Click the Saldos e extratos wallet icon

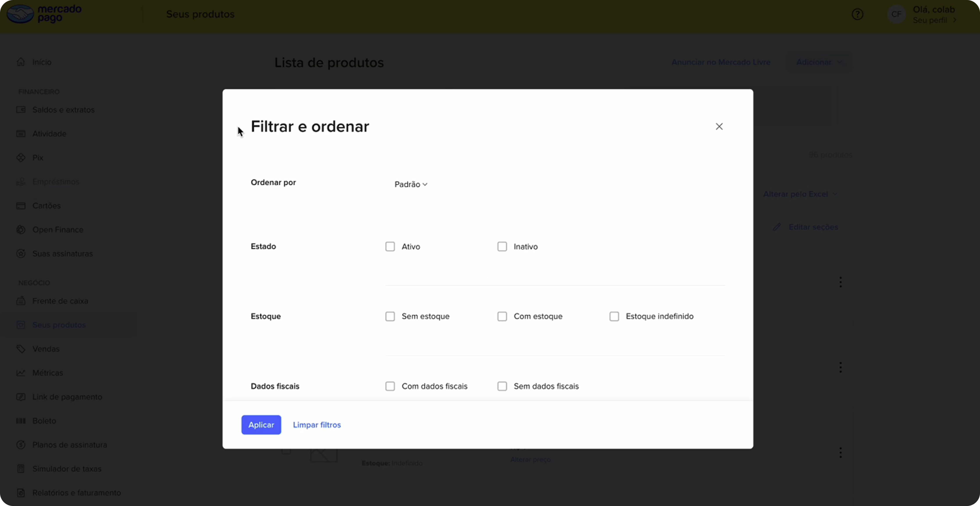(21, 110)
